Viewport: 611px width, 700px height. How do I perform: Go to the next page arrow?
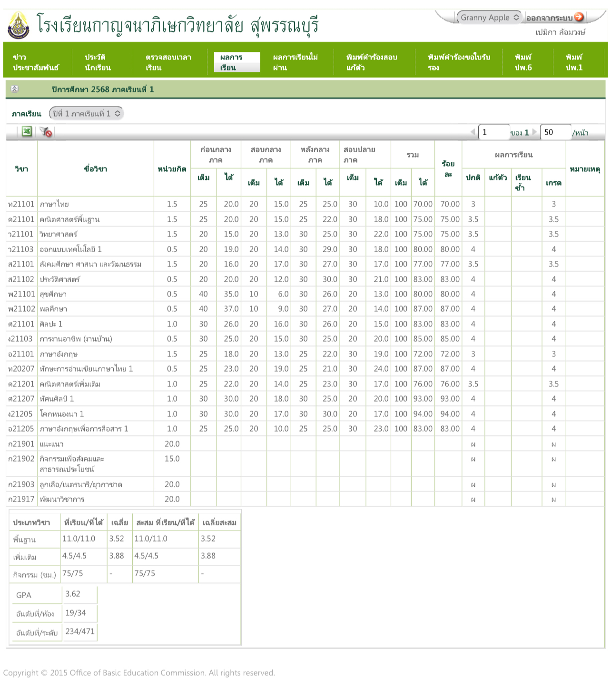[x=534, y=132]
